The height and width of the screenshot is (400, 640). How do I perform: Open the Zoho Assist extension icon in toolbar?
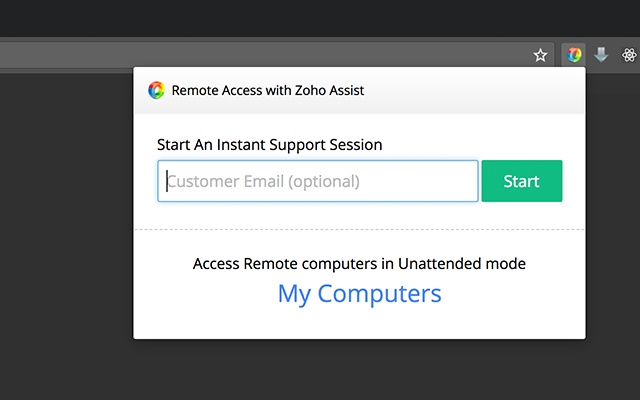(574, 55)
